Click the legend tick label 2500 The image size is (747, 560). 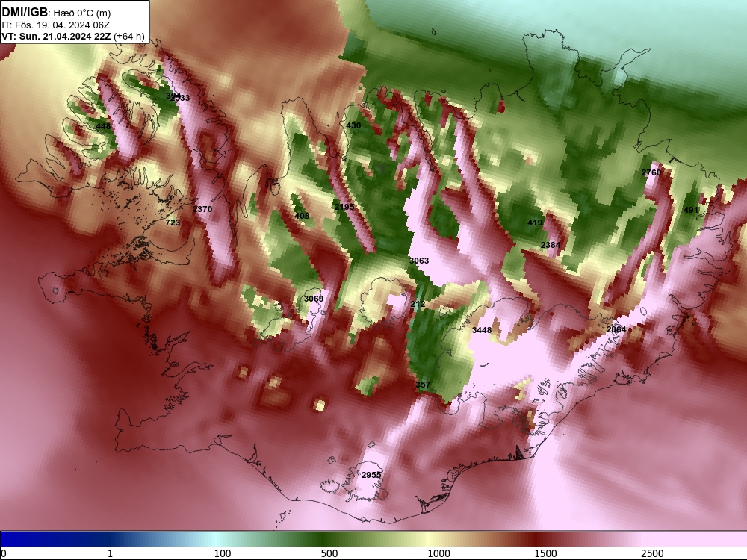coord(652,553)
